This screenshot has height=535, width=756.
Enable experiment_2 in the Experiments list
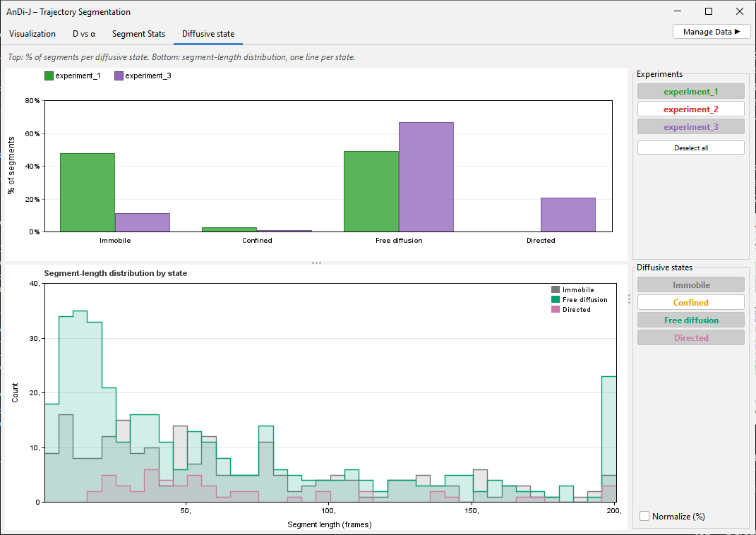690,109
